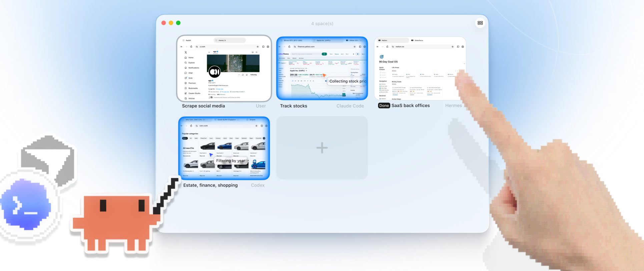Open the Premium icon in the X sidebar
The width and height of the screenshot is (644, 271).
coord(186,83)
